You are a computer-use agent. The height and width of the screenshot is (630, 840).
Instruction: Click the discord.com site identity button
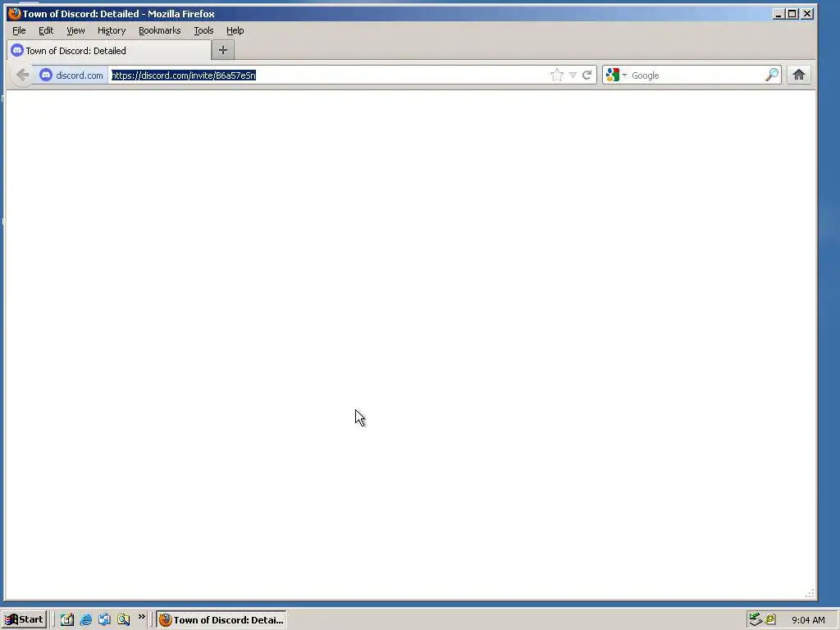coord(71,75)
